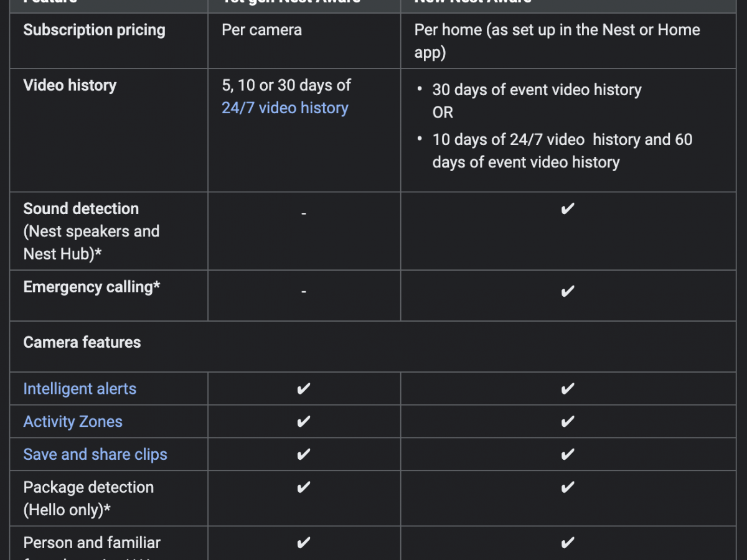Click the Emergency calling checkmark for new Nest Aware
The image size is (747, 560).
(567, 291)
